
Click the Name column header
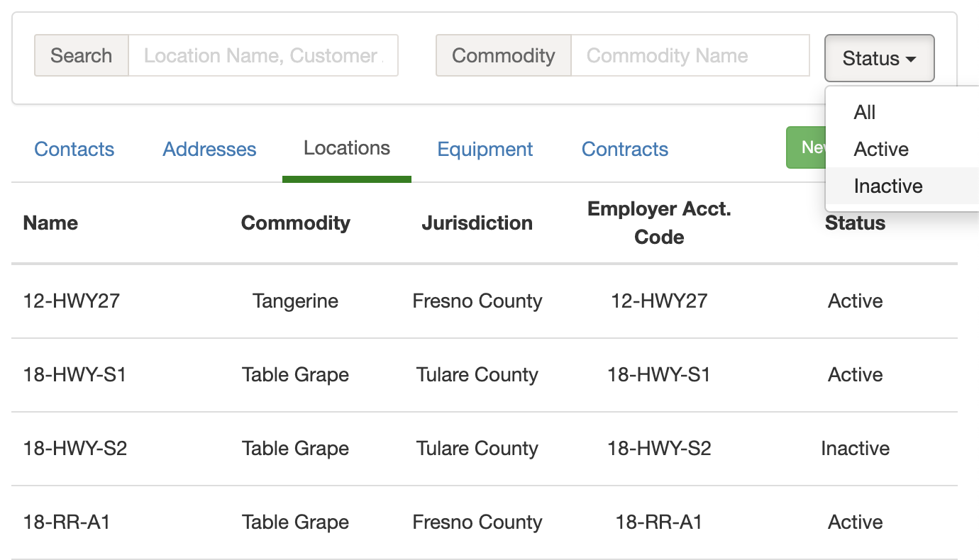[50, 223]
